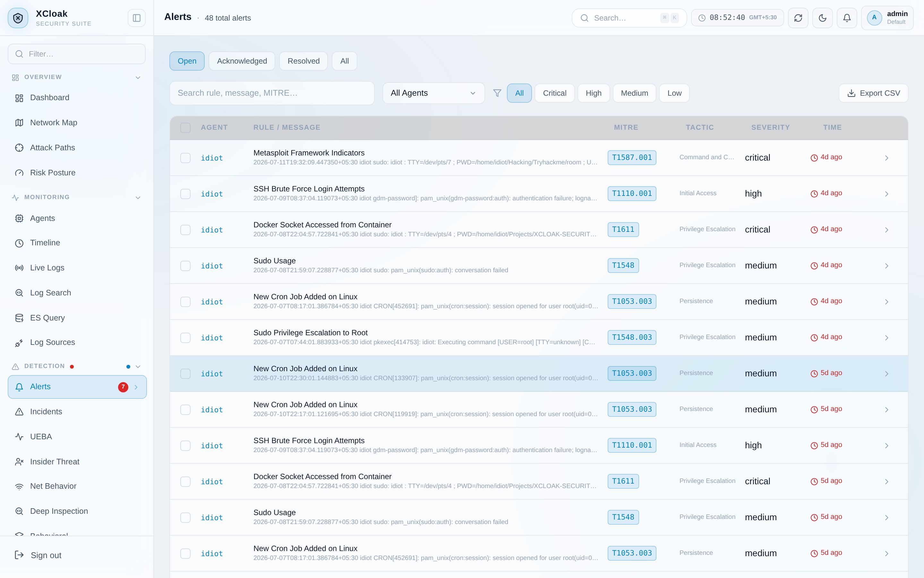Open notifications bell in top bar
924x578 pixels.
(847, 18)
